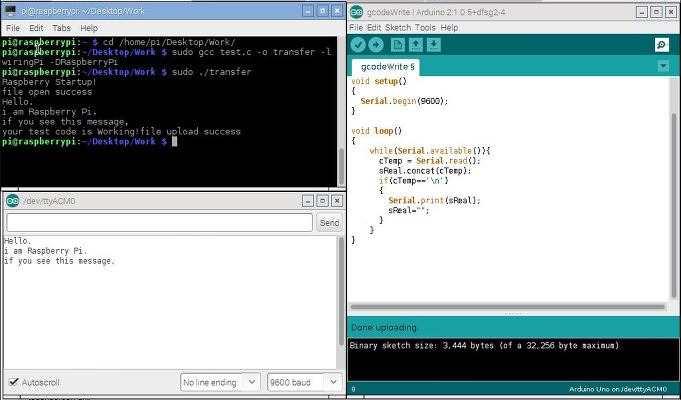This screenshot has width=681, height=400.
Task: Click the Open sketch up-arrow icon
Action: 416,45
